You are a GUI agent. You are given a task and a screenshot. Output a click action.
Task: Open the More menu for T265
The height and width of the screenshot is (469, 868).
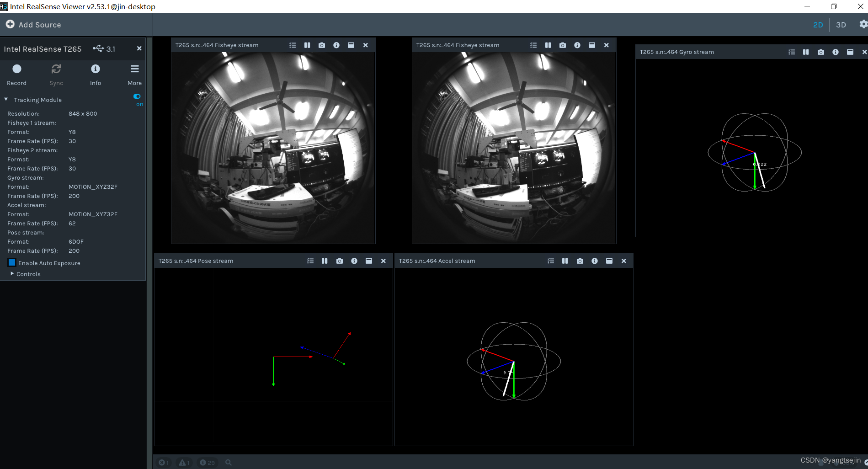[x=134, y=75]
